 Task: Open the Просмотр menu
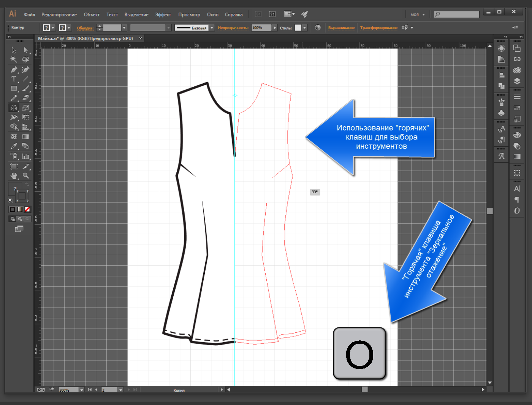[189, 14]
